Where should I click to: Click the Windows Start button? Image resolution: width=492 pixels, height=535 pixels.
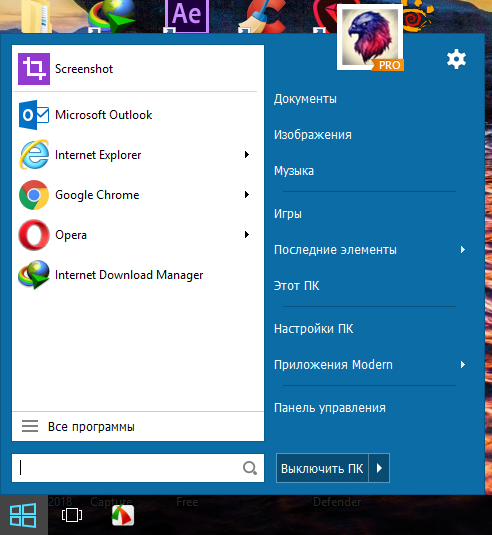23,515
